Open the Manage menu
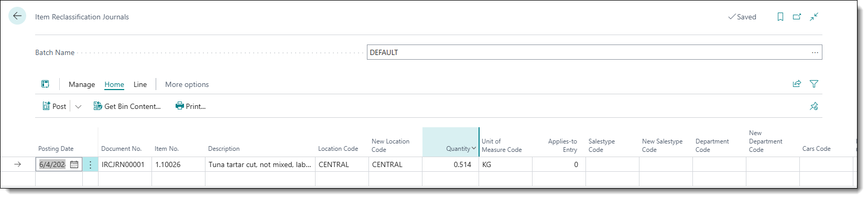The image size is (868, 199). pos(82,84)
